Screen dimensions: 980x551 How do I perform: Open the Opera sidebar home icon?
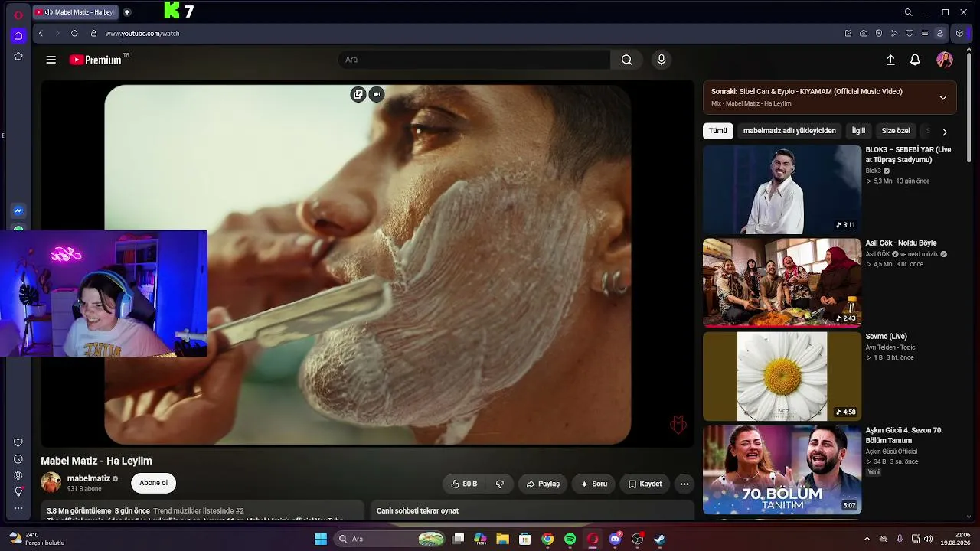(18, 35)
